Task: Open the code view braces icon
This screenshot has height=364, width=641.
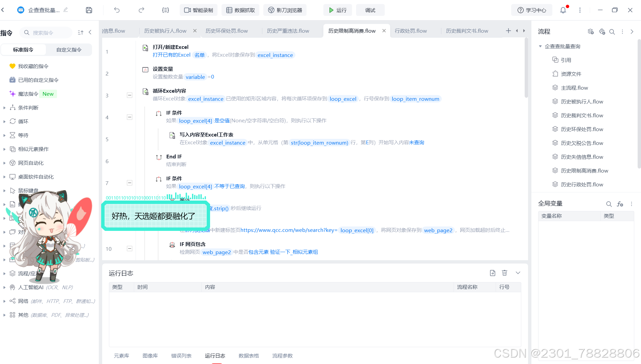Action: click(x=165, y=10)
